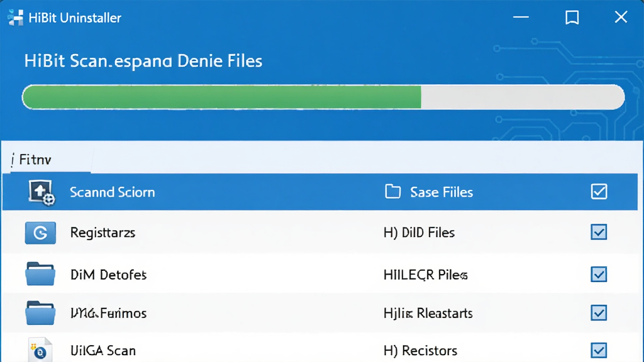Screen dimensions: 644x362
Task: Click the Sase Fiiles text
Action: 441,192
